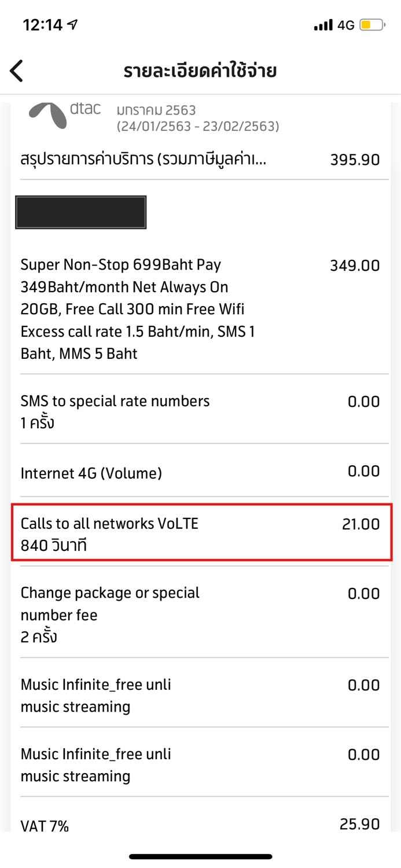Select the SMS to special rate numbers row
Viewport: 401px width, 868px height.
click(x=200, y=411)
